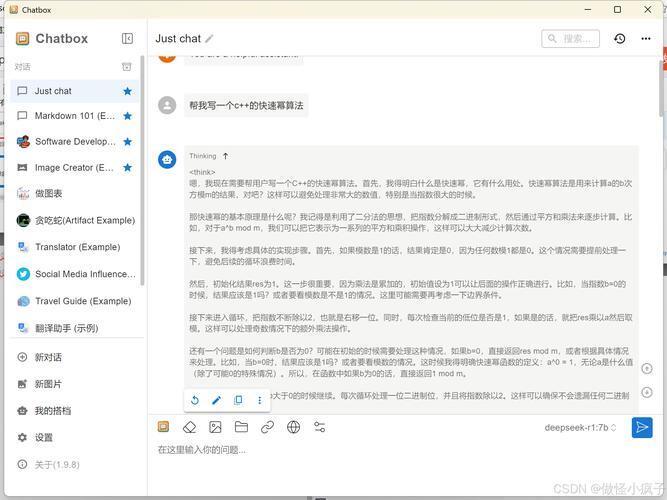Screen dimensions: 667x500
Task: Click the Just chat header title
Action: [x=178, y=39]
